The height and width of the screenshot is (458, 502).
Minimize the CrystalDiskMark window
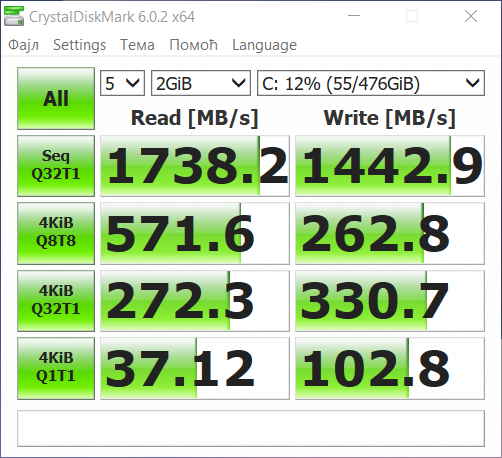pos(354,16)
